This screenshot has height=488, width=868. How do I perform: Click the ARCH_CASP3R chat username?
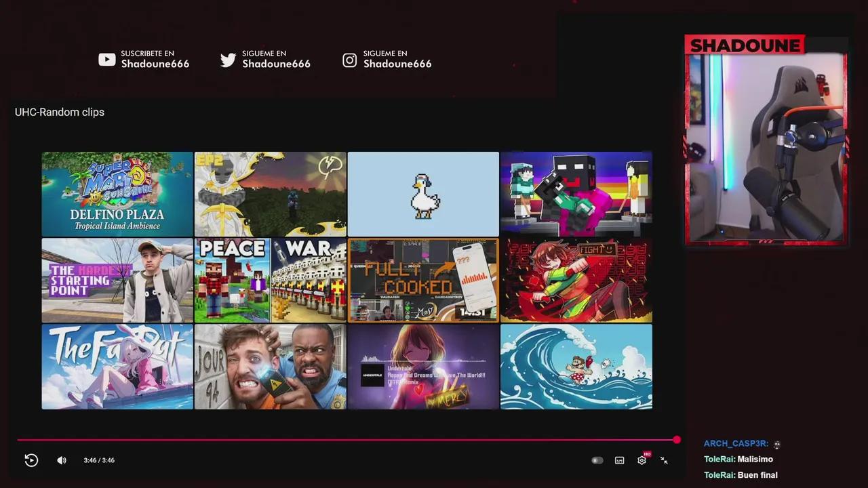pos(736,443)
